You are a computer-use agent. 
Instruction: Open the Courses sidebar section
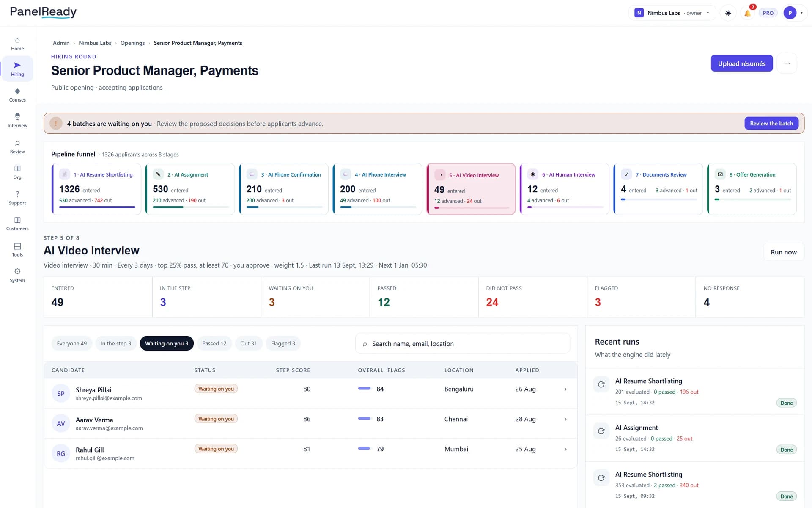(x=17, y=95)
